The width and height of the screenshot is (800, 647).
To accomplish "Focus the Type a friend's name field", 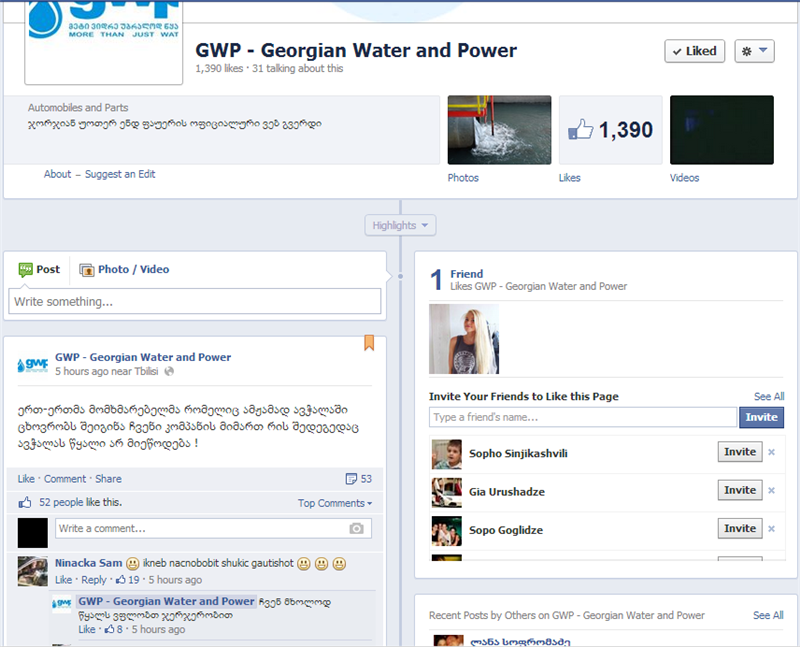I will click(583, 417).
